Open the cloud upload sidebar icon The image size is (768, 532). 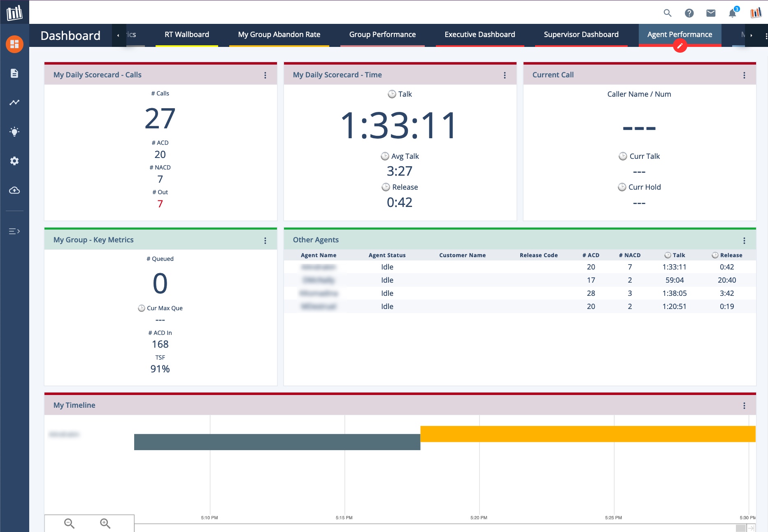click(14, 190)
